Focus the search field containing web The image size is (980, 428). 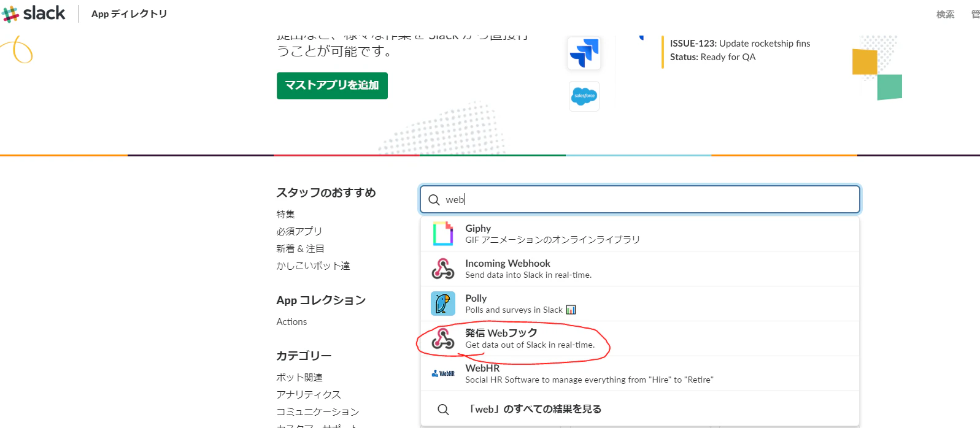tap(639, 199)
